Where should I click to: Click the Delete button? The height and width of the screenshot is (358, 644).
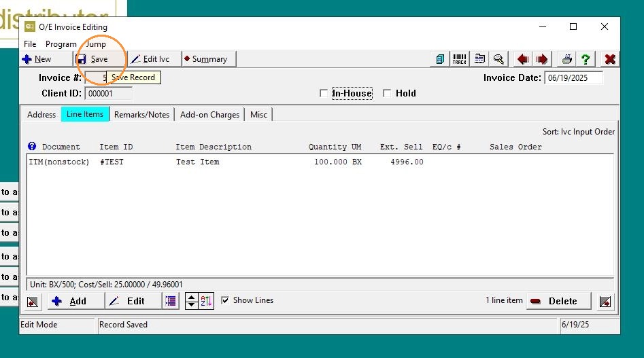click(558, 301)
